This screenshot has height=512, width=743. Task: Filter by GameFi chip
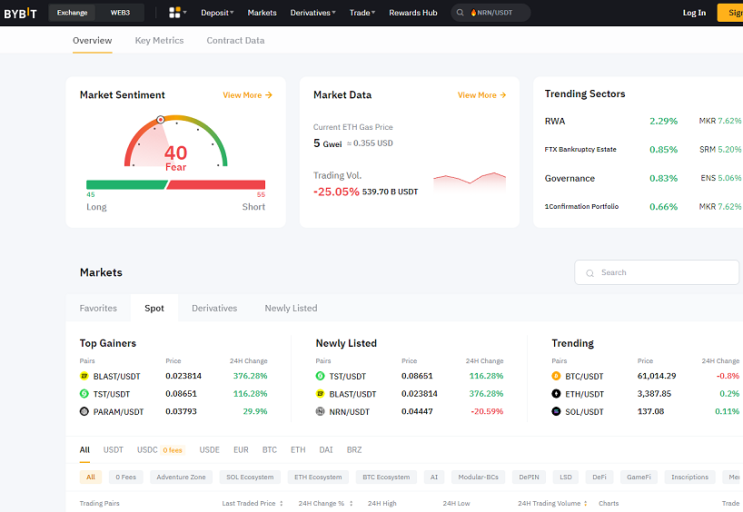(x=639, y=477)
